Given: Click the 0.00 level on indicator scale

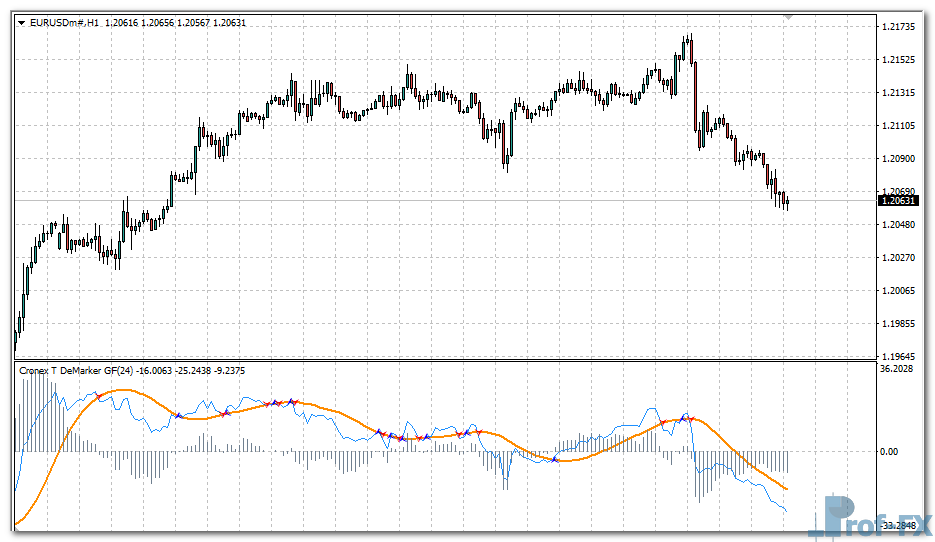Looking at the screenshot, I should (x=889, y=451).
